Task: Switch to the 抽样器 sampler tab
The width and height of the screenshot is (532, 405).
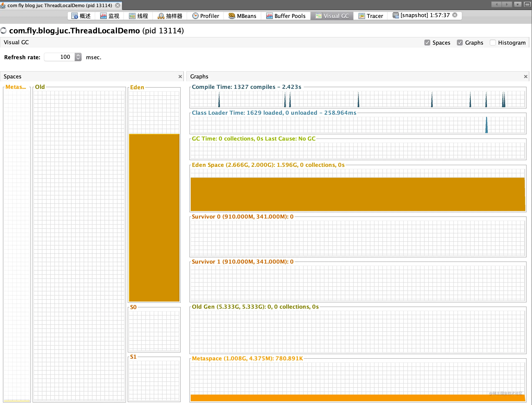Action: click(x=170, y=16)
